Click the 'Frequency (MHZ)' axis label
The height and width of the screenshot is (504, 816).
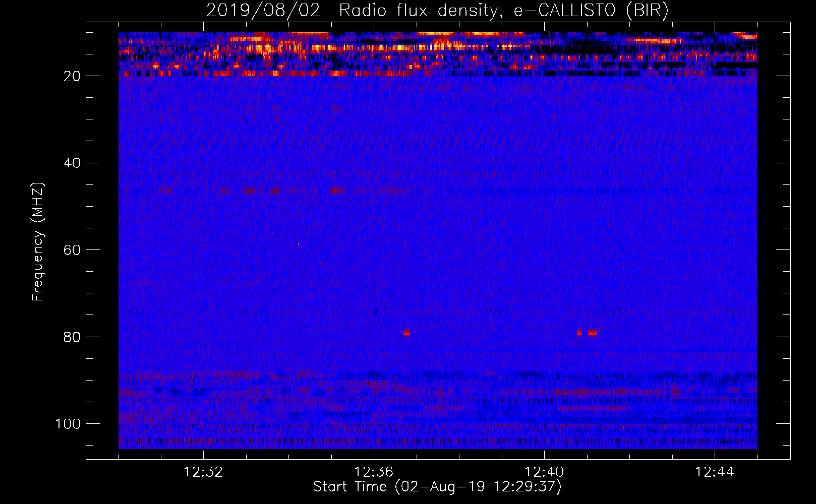click(38, 242)
